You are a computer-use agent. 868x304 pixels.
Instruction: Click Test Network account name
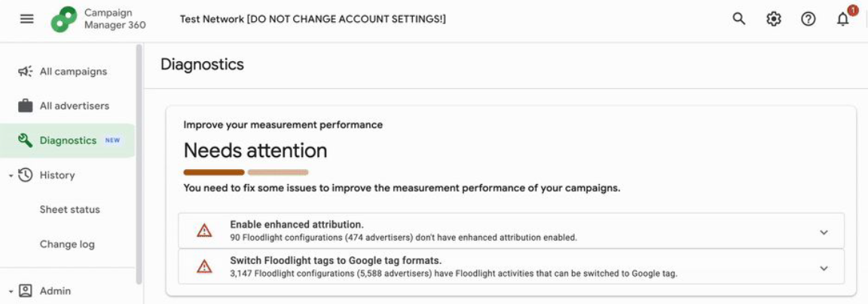(313, 20)
